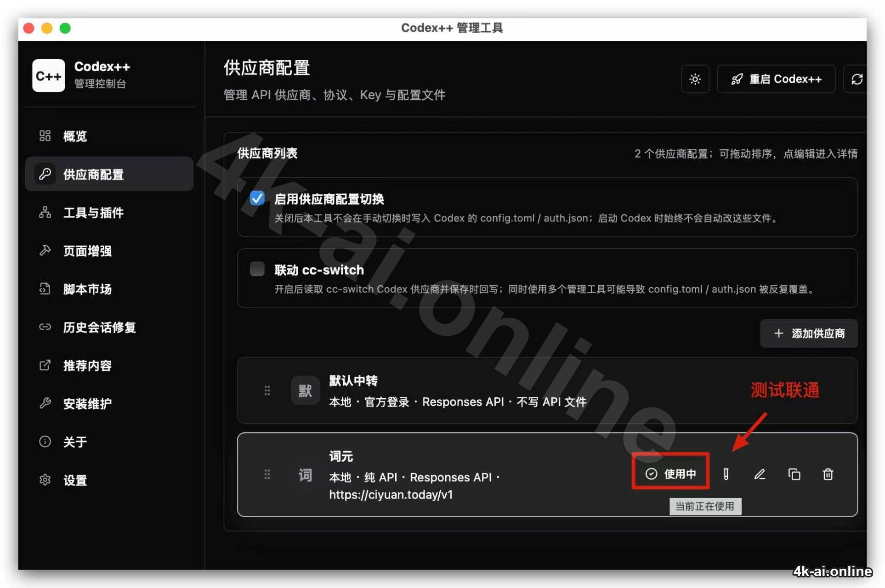The image size is (885, 588).
Task: Maximize the window with the green button
Action: (x=65, y=28)
